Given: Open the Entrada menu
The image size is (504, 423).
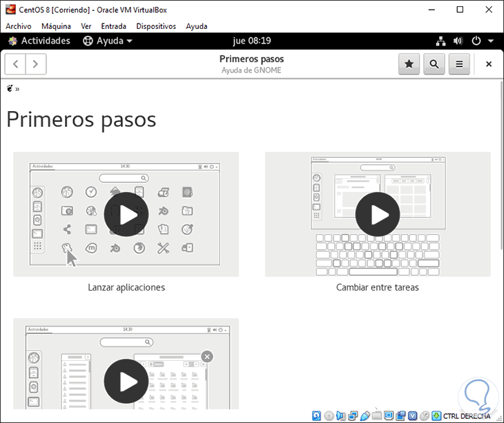Looking at the screenshot, I should [x=113, y=26].
